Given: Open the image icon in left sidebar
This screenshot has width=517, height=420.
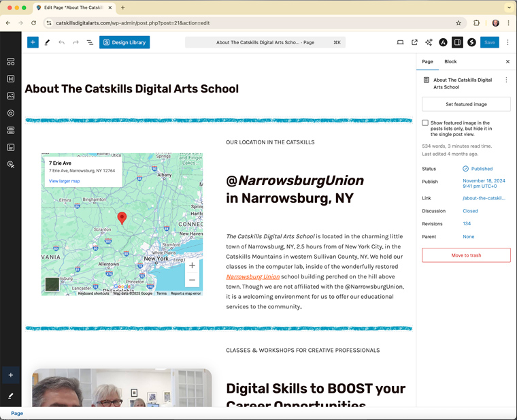Looking at the screenshot, I should [11, 96].
